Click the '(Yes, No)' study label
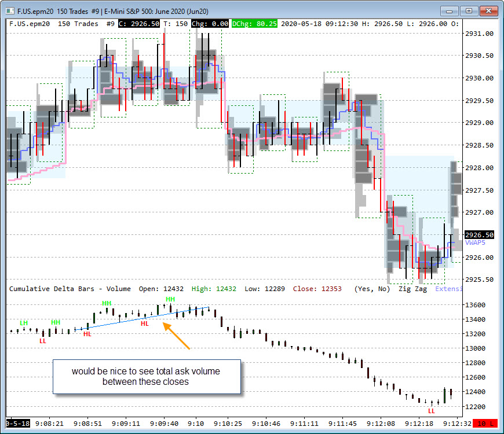Viewport: 504px width, 434px height. coord(372,289)
